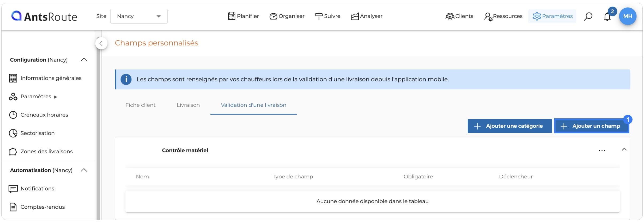Open Zones des livraisons
The image size is (644, 223).
click(x=47, y=151)
